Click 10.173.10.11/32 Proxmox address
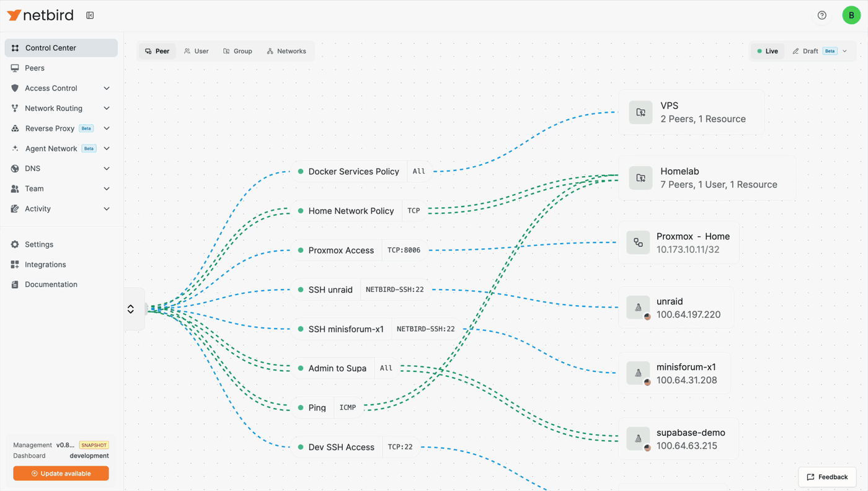The image size is (868, 491). (688, 249)
